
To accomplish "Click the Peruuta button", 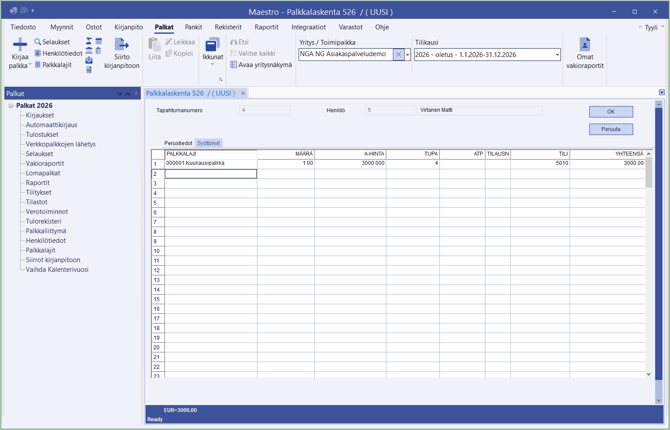I will pyautogui.click(x=610, y=129).
